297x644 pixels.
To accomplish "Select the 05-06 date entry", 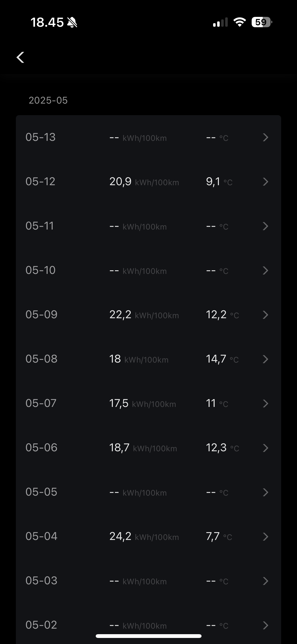I will (42, 448).
